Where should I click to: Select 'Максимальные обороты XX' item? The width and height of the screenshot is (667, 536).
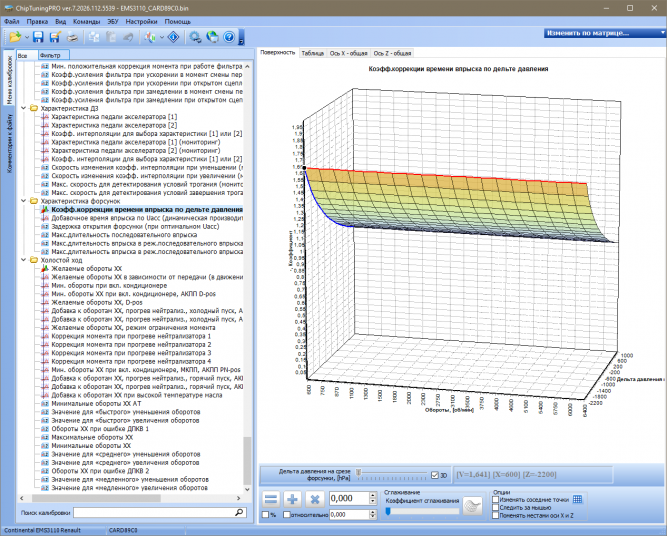coord(92,437)
